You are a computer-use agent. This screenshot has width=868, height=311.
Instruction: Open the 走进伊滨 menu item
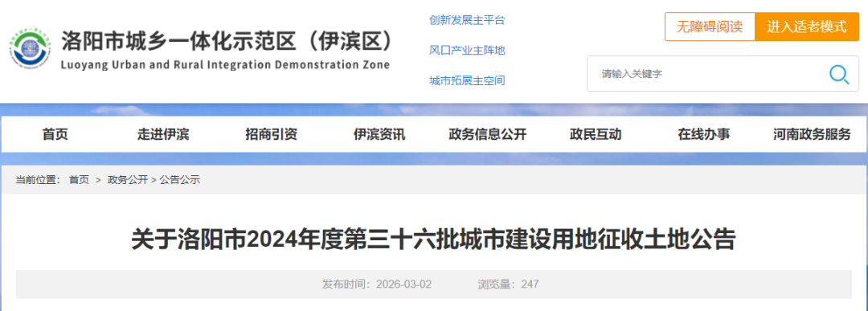pyautogui.click(x=163, y=134)
